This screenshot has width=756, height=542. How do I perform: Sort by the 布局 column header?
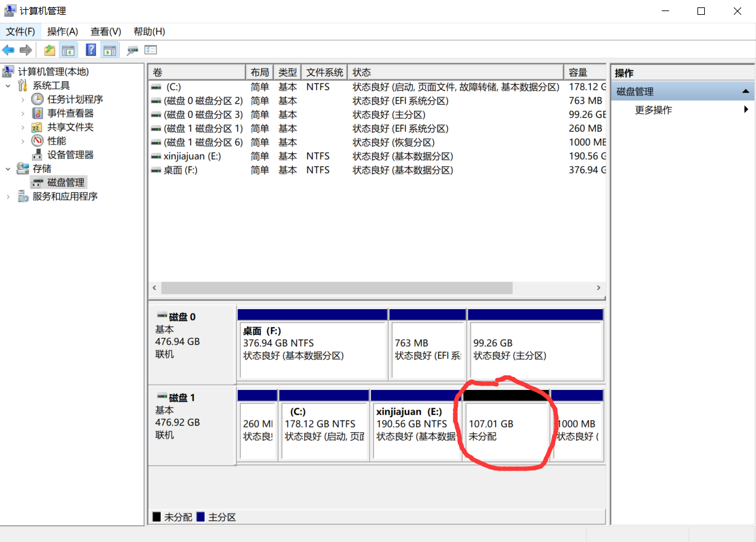pos(260,72)
